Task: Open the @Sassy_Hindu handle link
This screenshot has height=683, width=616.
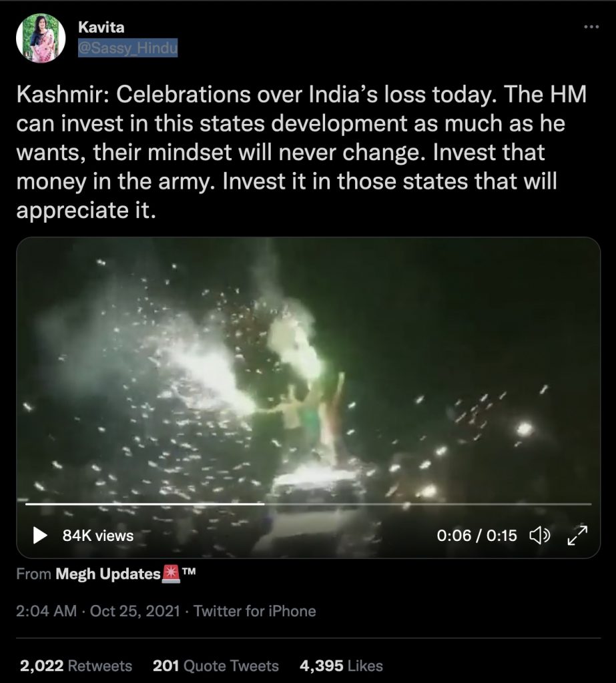Action: pos(127,48)
